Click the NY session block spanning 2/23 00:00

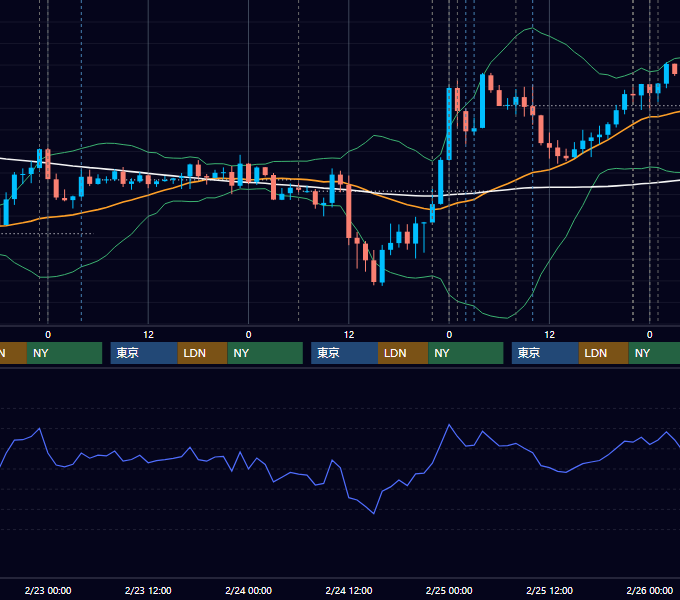pyautogui.click(x=64, y=353)
